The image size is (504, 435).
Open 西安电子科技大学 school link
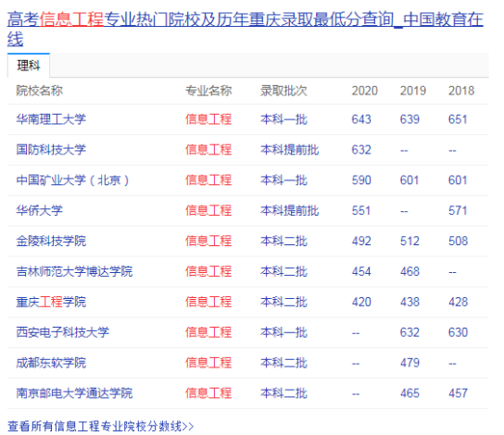click(63, 332)
